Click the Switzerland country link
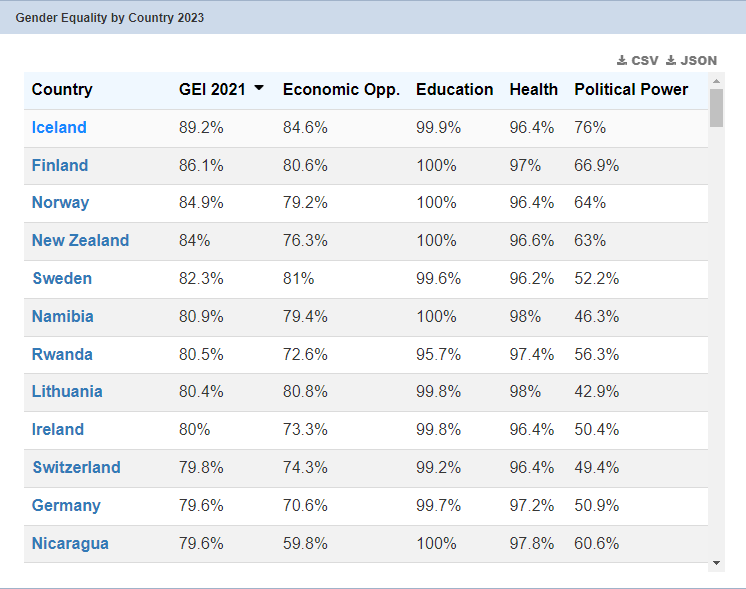This screenshot has width=746, height=589. coord(76,467)
